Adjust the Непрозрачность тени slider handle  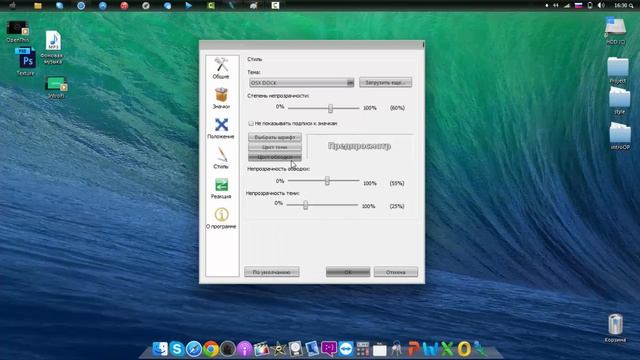[305, 205]
